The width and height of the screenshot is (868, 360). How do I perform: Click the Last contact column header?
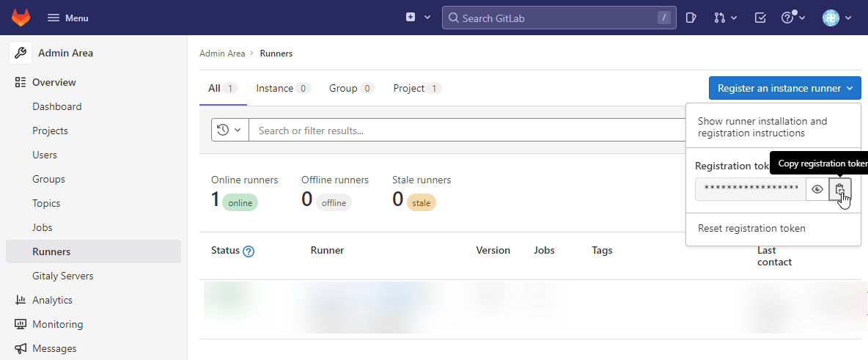click(x=774, y=257)
